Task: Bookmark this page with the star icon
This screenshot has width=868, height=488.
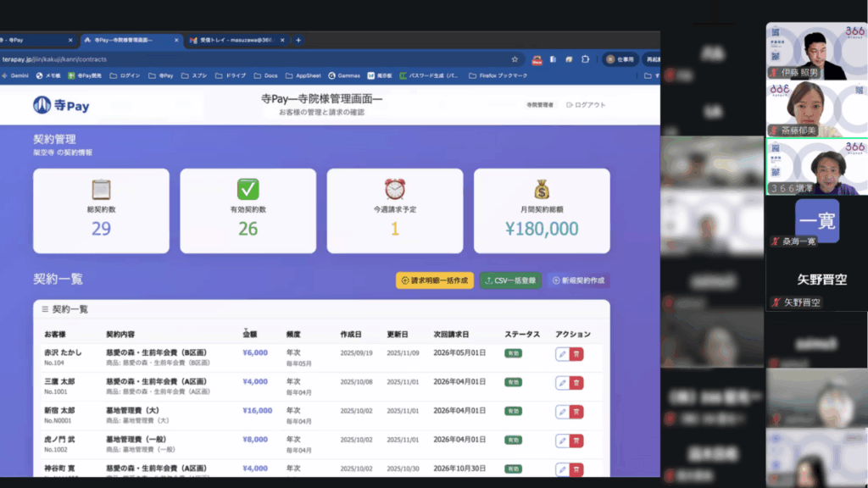Action: coord(515,59)
